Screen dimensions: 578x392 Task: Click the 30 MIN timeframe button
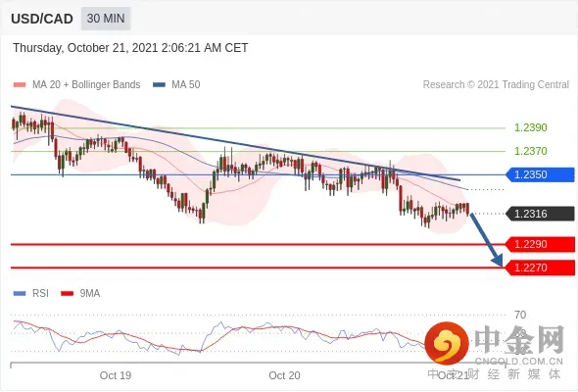coord(106,19)
